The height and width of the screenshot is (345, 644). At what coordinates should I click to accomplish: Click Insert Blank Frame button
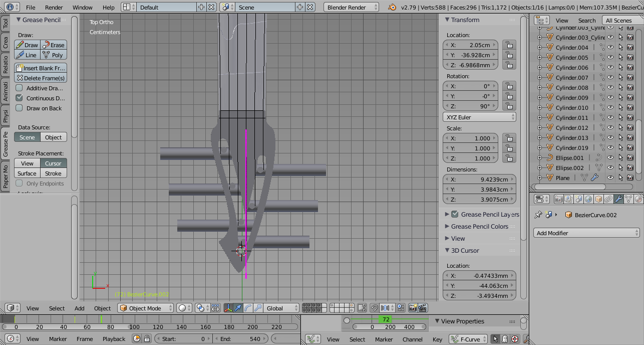pos(41,68)
